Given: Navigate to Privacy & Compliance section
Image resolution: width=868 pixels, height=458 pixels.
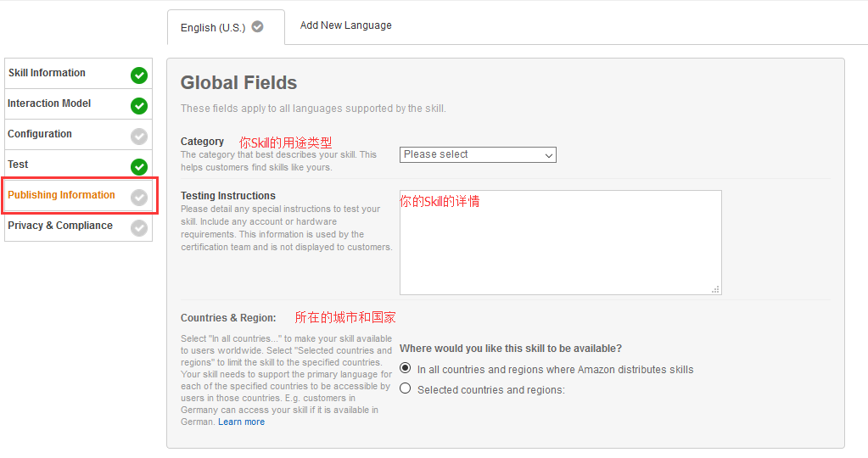Looking at the screenshot, I should point(60,226).
